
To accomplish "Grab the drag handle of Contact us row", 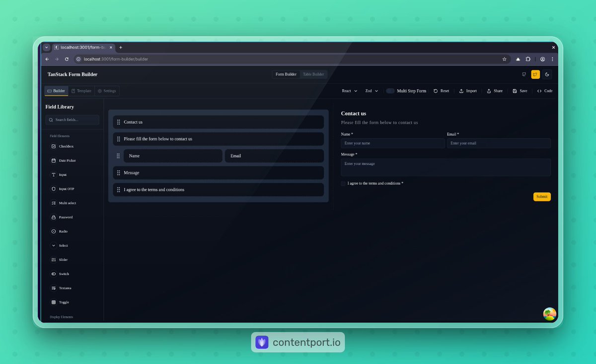I will pos(119,122).
